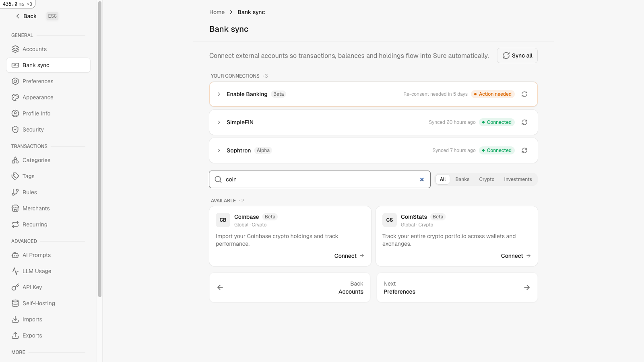The width and height of the screenshot is (644, 362).
Task: Click the Categories shapes icon
Action: (x=15, y=160)
